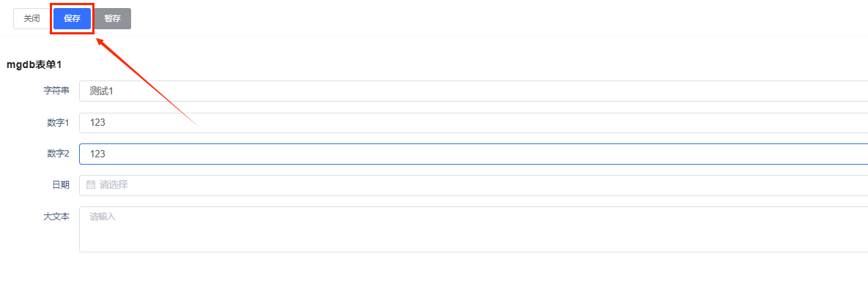Focus the 数字1 input field
The image size is (868, 281).
473,123
